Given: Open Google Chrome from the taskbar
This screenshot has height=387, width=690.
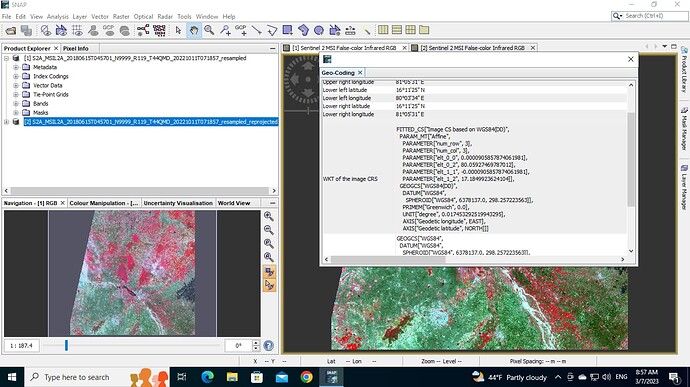Looking at the screenshot, I should 306,377.
